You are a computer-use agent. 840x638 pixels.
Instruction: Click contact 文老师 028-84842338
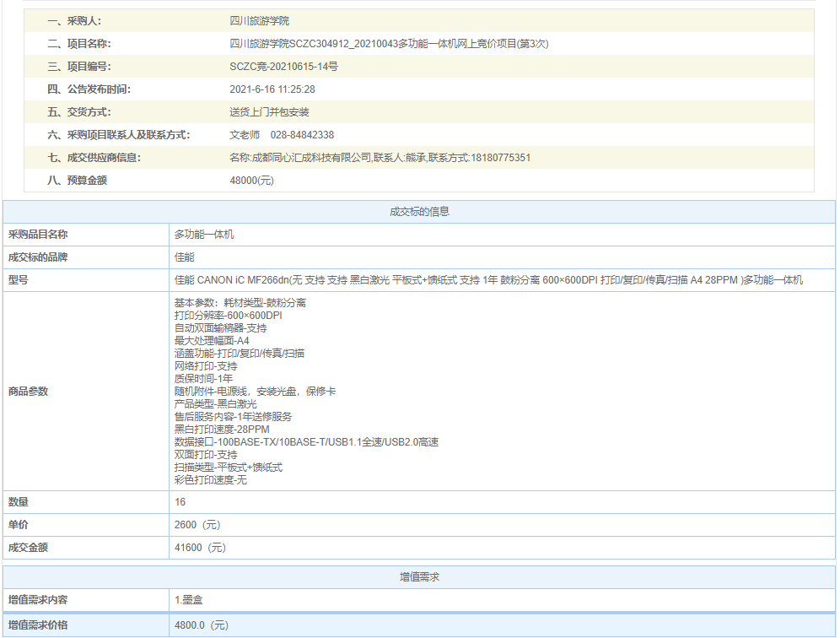[x=282, y=135]
